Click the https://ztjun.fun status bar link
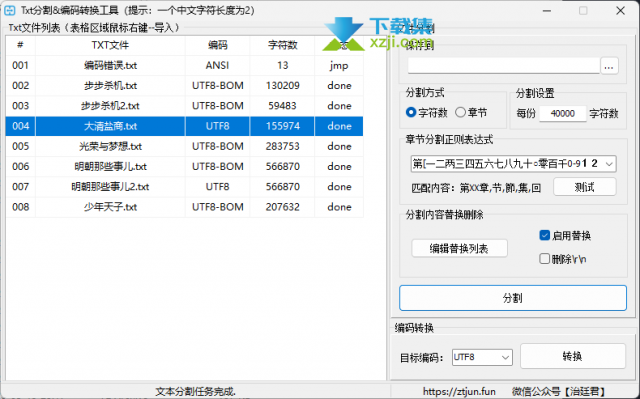This screenshot has width=640, height=399. click(x=459, y=392)
